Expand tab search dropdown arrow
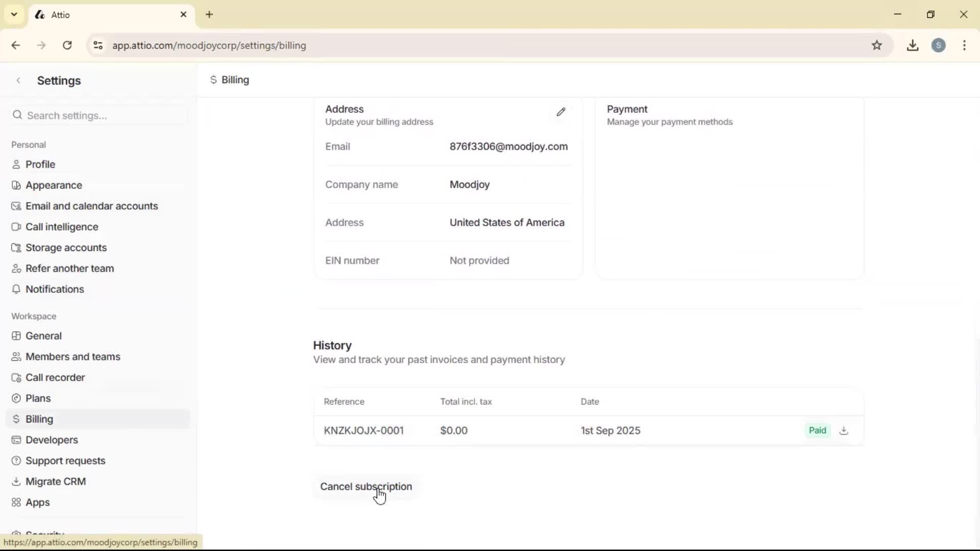This screenshot has height=551, width=980. [14, 14]
